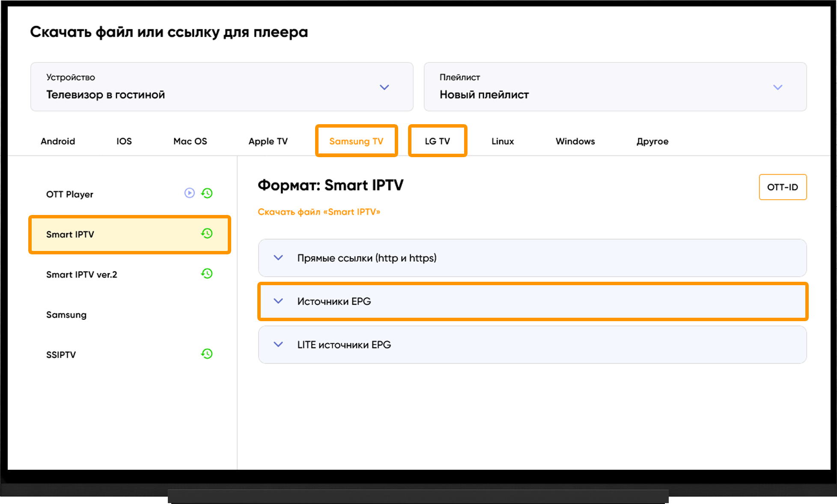Screen dimensions: 837x504
Task: Switch to the LG TV tab
Action: pyautogui.click(x=437, y=141)
